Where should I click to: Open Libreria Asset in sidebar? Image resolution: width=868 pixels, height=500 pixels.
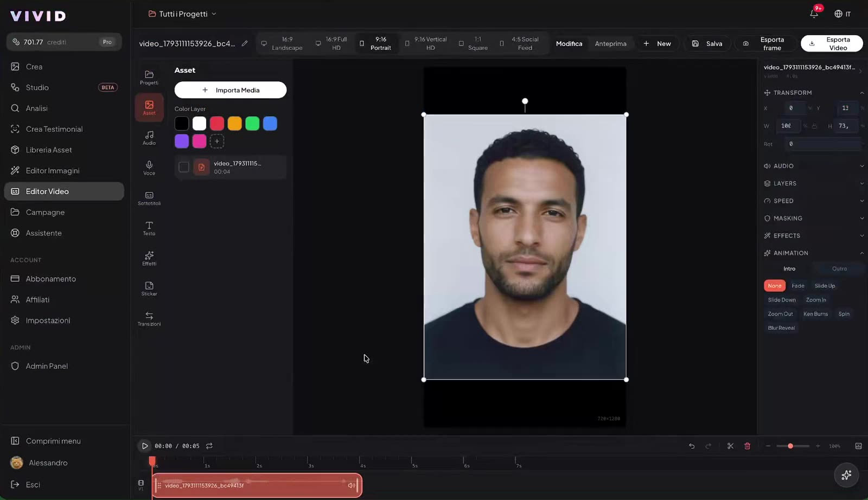click(x=64, y=150)
